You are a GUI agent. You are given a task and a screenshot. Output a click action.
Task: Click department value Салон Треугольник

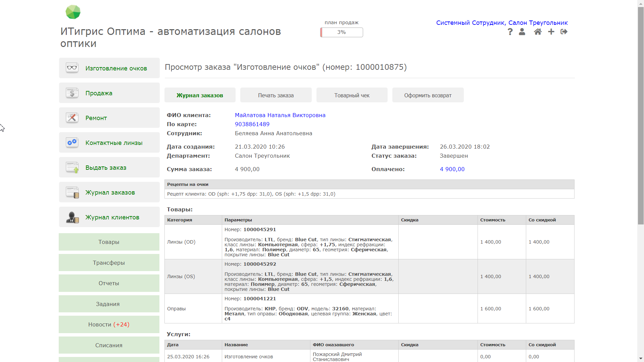(x=262, y=156)
